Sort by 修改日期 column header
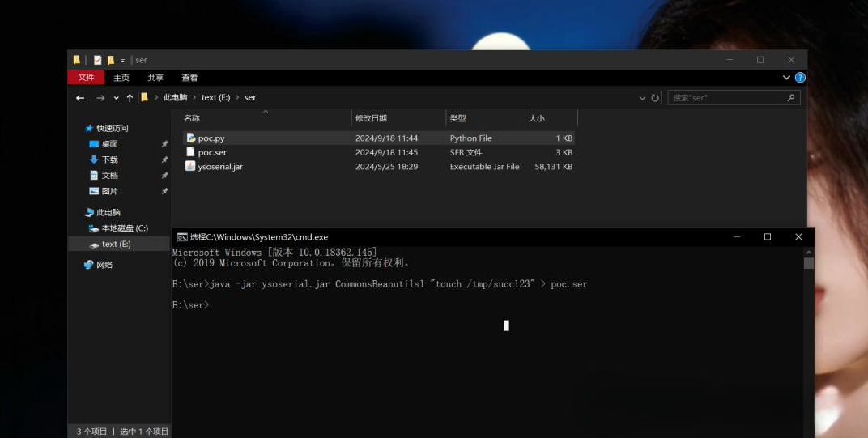Image resolution: width=868 pixels, height=438 pixels. (x=371, y=118)
